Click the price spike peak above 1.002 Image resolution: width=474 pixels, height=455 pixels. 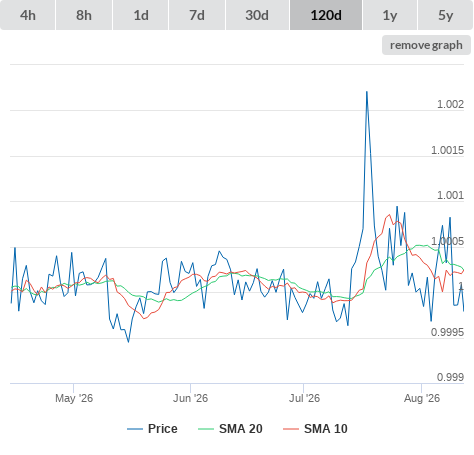click(367, 92)
